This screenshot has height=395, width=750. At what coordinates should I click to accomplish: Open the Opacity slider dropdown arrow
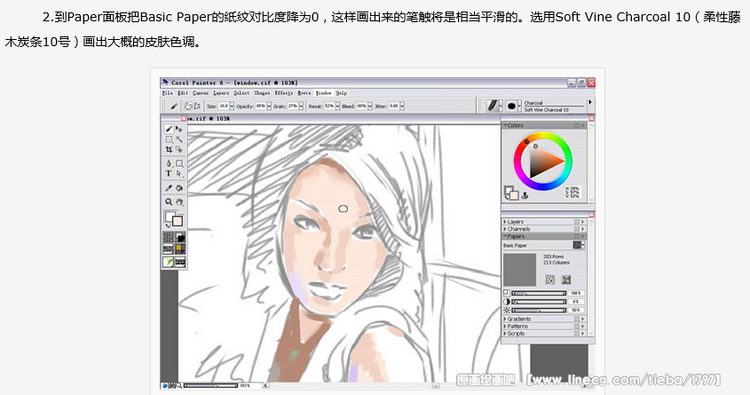[269, 106]
